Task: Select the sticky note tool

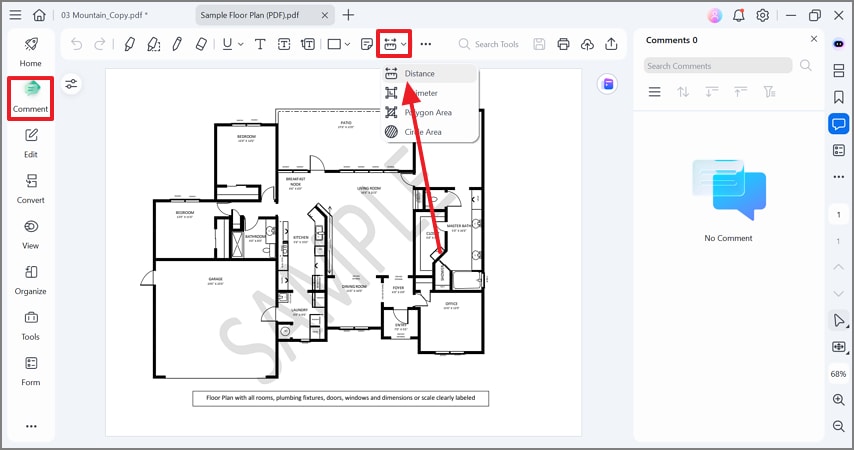Action: click(367, 44)
